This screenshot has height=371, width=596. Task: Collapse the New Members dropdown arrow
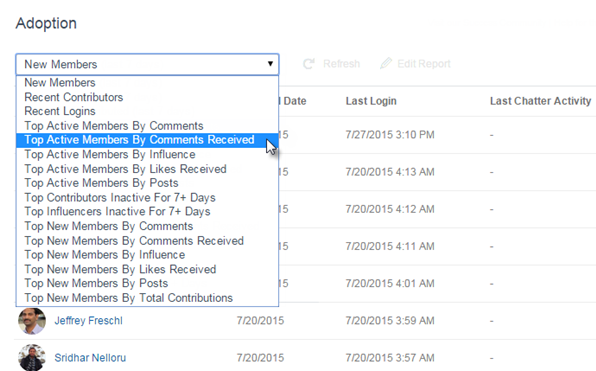(270, 64)
